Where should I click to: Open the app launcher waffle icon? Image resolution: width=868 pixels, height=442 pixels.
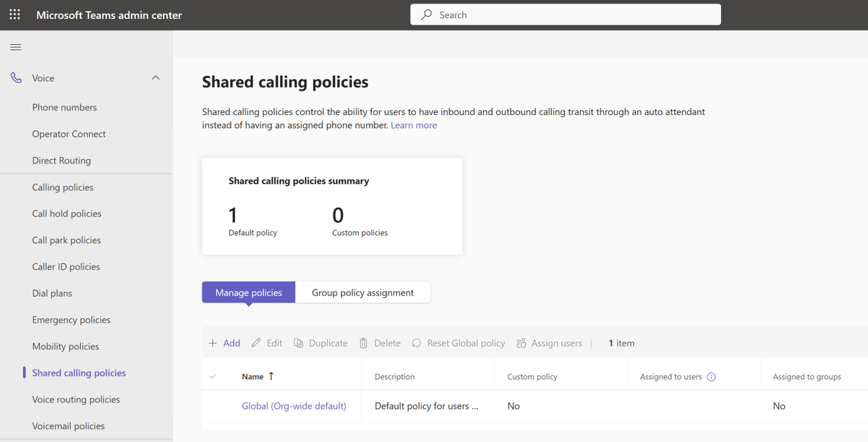[x=14, y=14]
